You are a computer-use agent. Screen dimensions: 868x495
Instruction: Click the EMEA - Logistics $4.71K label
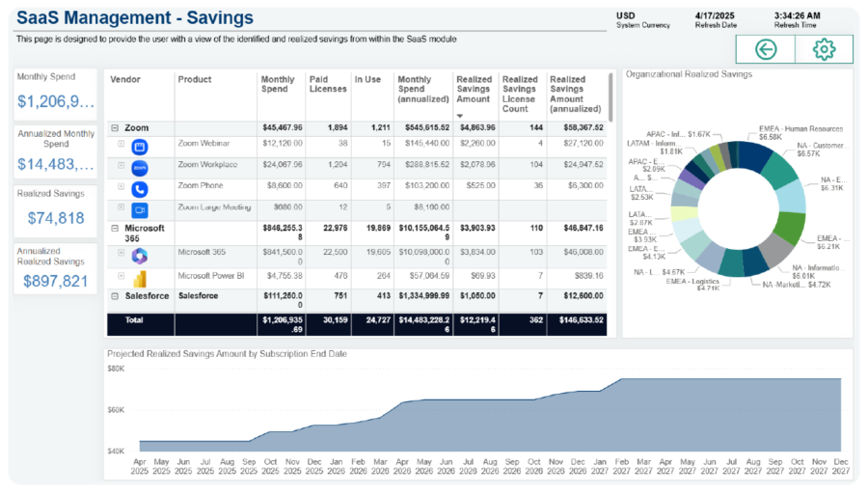[x=692, y=285]
